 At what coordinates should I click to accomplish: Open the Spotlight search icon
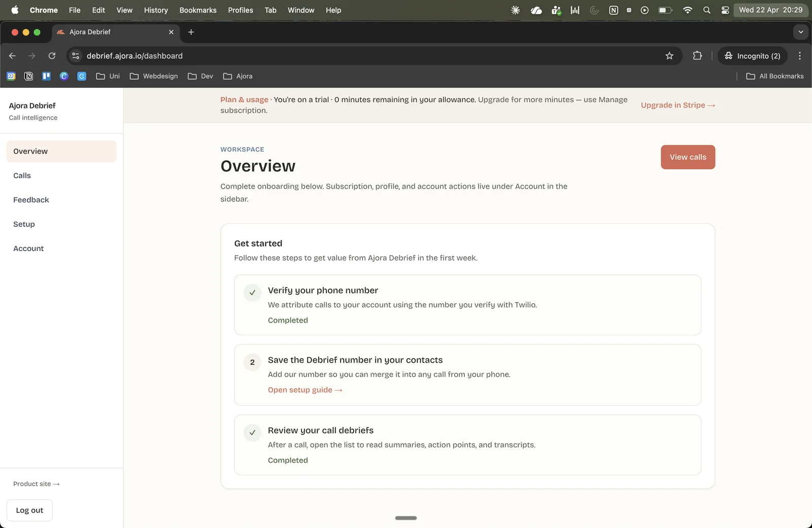click(706, 10)
